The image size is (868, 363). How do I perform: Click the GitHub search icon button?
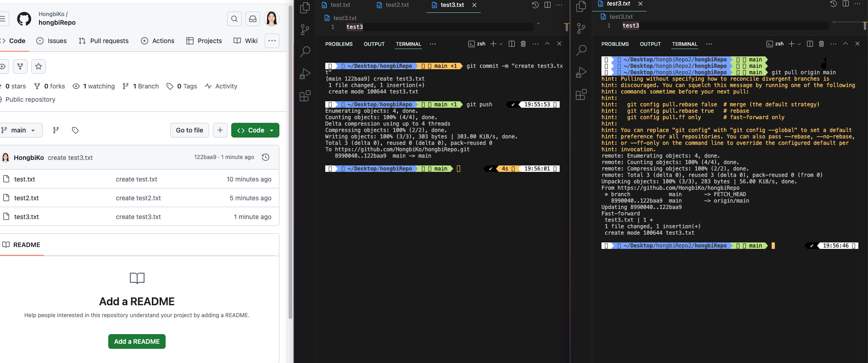pos(234,19)
